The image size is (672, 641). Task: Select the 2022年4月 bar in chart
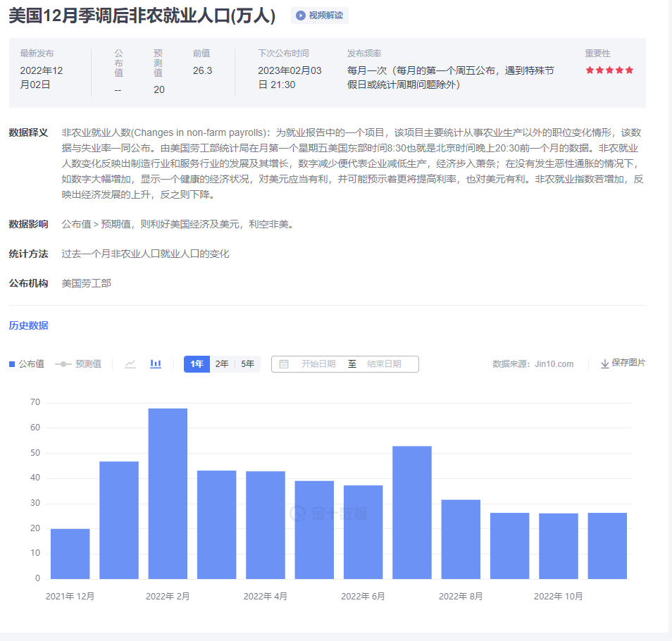pyautogui.click(x=266, y=525)
